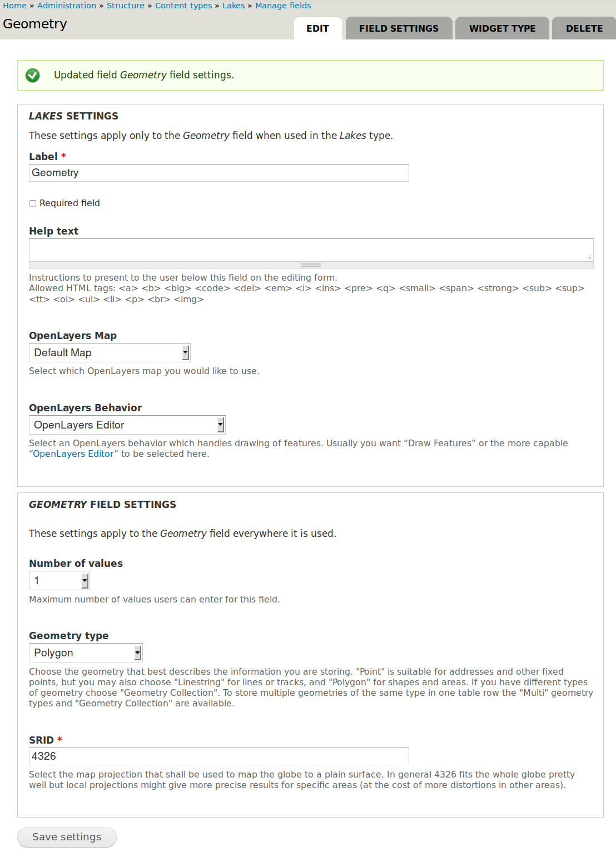Click inside the Label text field

pos(219,173)
